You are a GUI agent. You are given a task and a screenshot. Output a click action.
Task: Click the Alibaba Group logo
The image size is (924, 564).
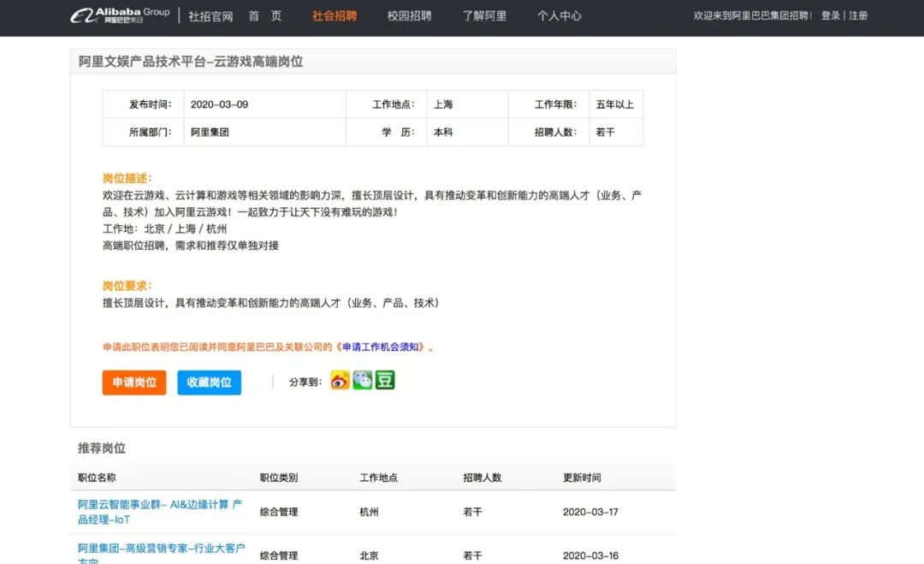click(121, 15)
